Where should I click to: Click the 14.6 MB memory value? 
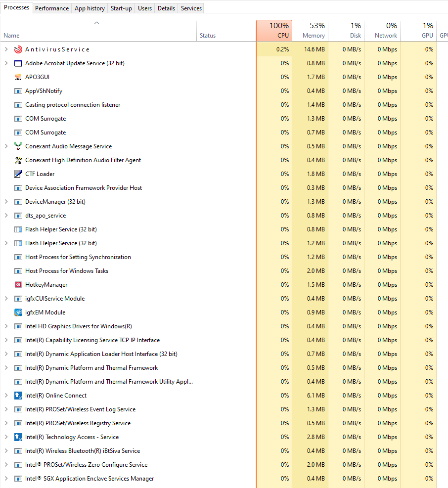coord(314,49)
